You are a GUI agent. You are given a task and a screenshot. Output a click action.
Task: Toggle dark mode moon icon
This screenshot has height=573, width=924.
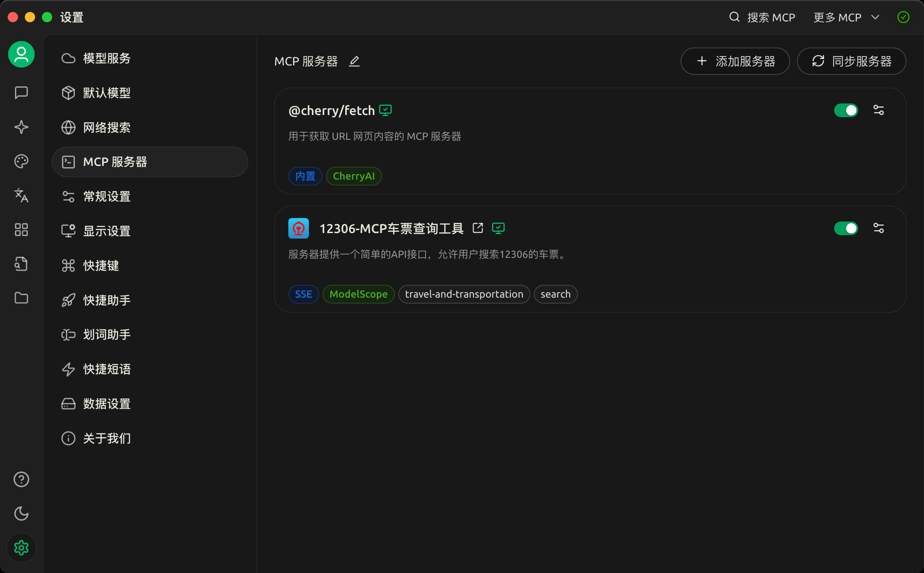pyautogui.click(x=21, y=514)
